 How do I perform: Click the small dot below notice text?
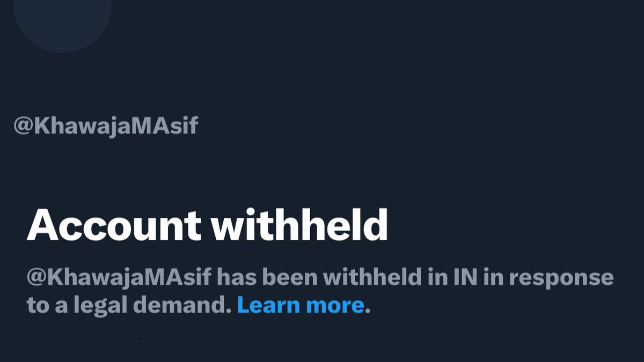tap(141, 339)
